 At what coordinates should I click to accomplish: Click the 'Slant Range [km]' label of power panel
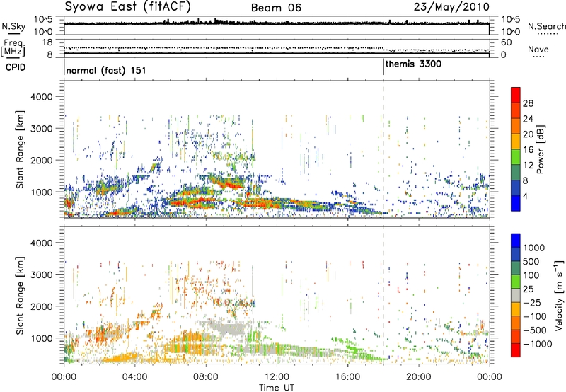(20, 149)
